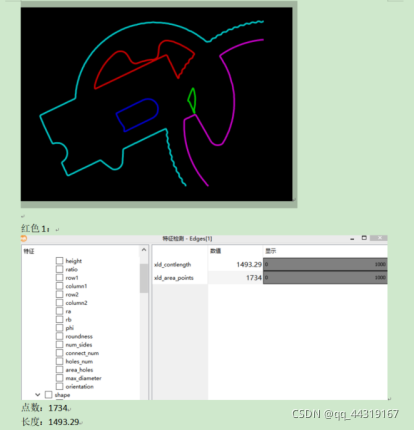
Task: Maximize the feature inspection window
Action: tap(364, 238)
